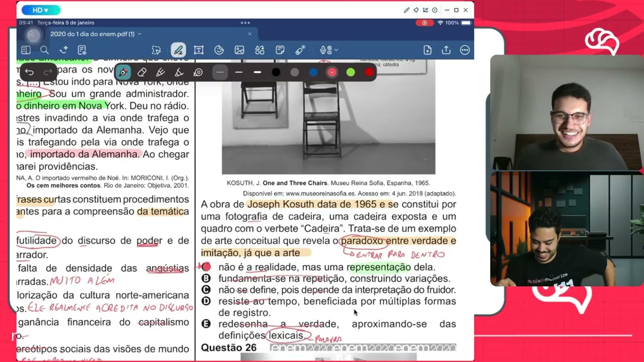Redo the last undone stroke
Screen dimensions: 644x362
click(x=48, y=72)
